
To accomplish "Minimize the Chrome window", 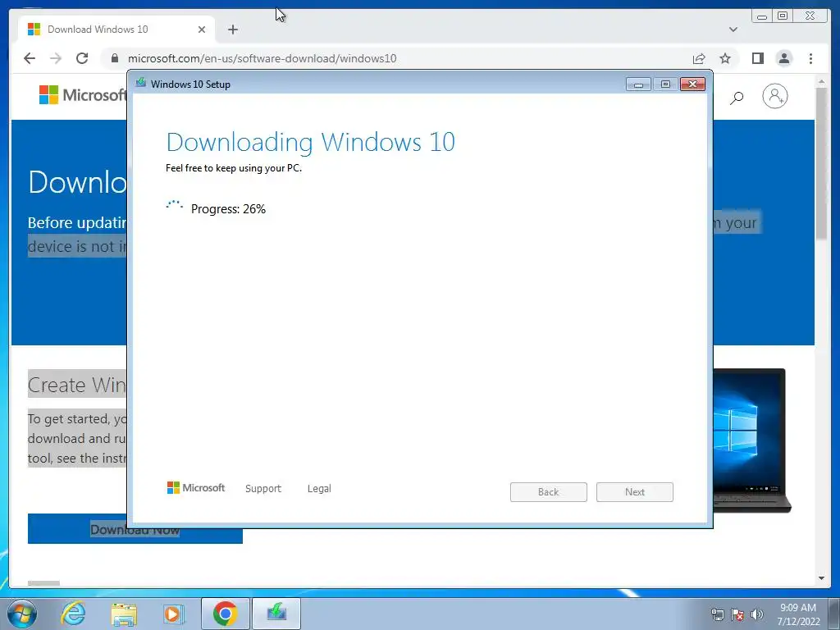I will (x=762, y=16).
